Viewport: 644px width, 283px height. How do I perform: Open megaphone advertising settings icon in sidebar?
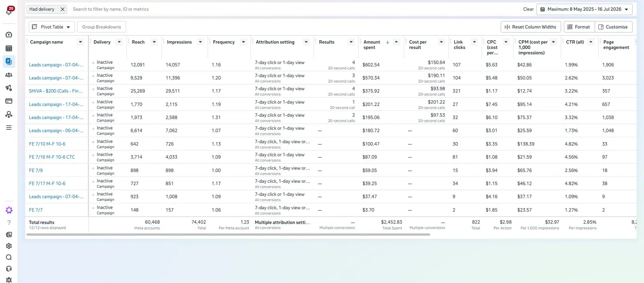coord(9,88)
